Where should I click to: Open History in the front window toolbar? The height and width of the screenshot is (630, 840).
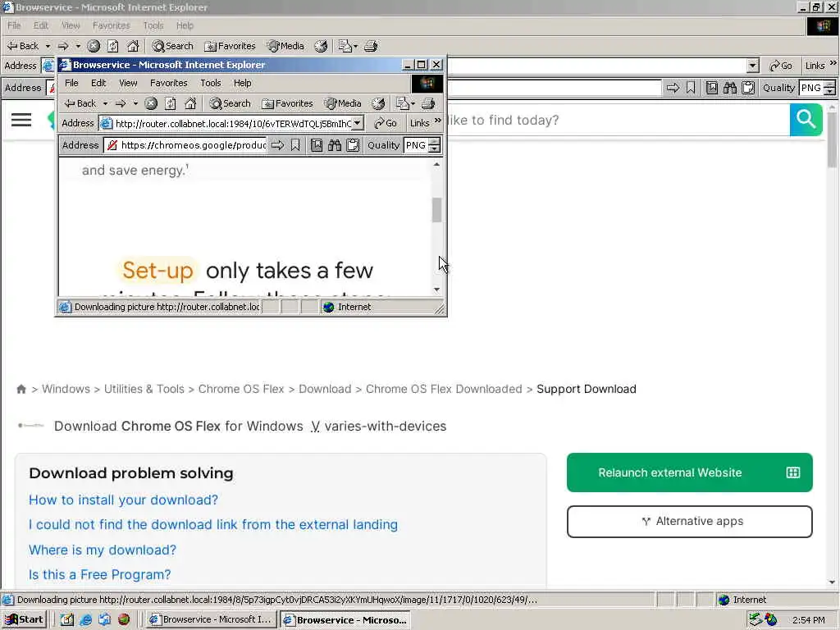click(378, 103)
